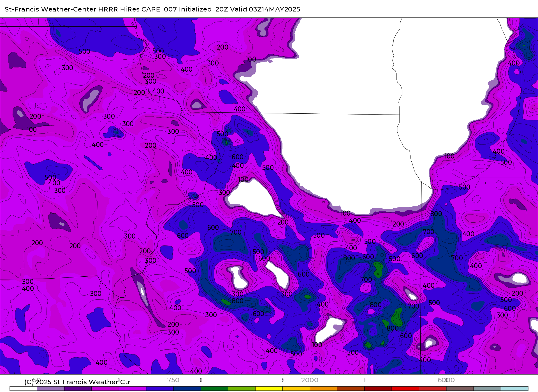Click the royal blue legend swatch
538x392 pixels.
click(160, 389)
